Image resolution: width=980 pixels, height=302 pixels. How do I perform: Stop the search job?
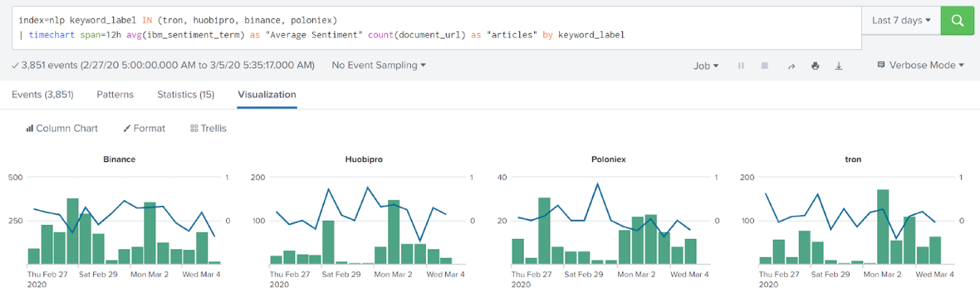pyautogui.click(x=764, y=65)
